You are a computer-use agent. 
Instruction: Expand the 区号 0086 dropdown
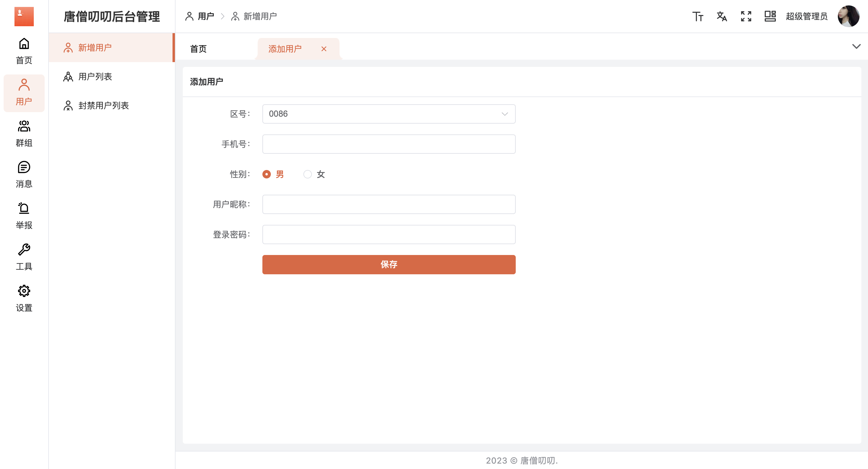point(388,114)
